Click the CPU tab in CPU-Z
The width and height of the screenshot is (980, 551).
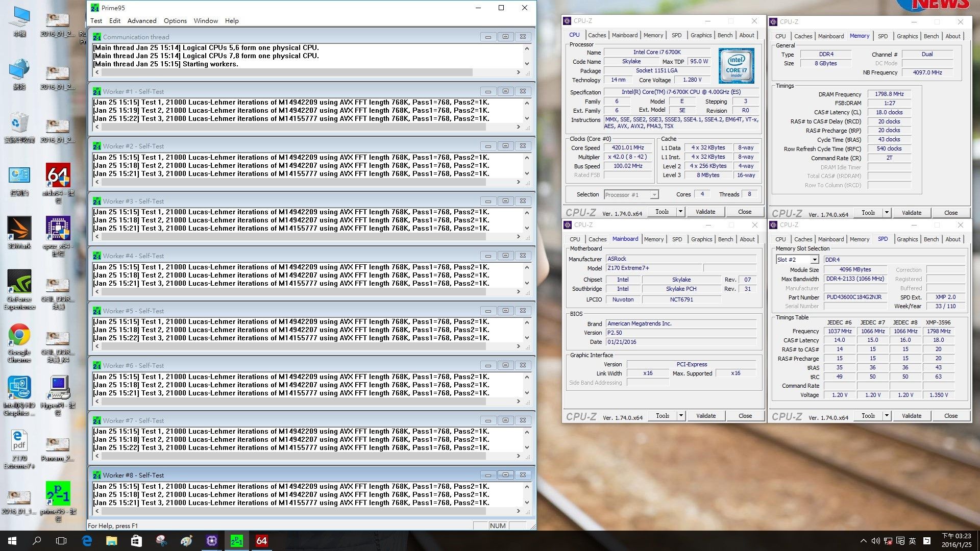coord(575,36)
